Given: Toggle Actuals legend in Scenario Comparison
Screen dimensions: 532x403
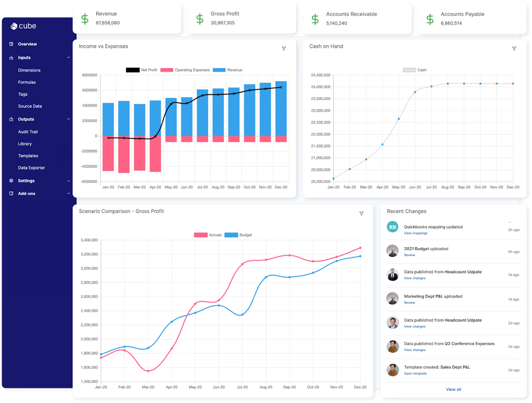Looking at the screenshot, I should click(x=208, y=235).
